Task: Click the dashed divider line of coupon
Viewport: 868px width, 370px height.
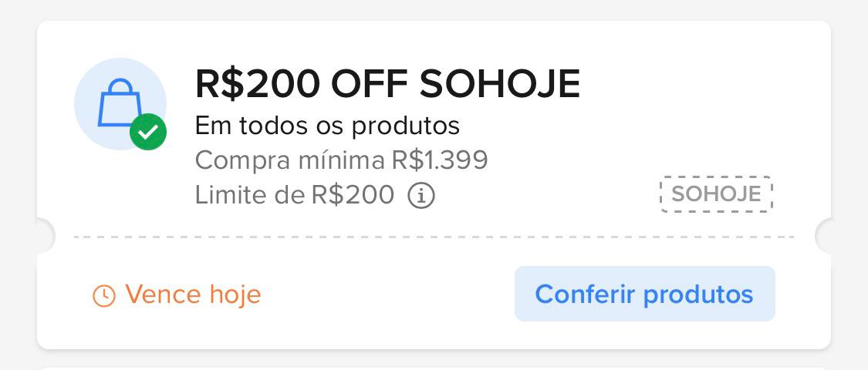Action: 434,237
